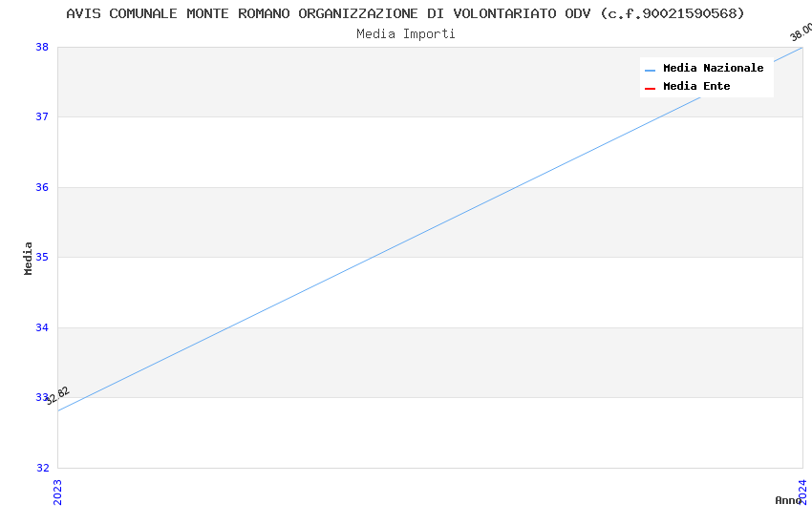Click the 38.00 data point label
The image size is (812, 525).
tap(801, 31)
